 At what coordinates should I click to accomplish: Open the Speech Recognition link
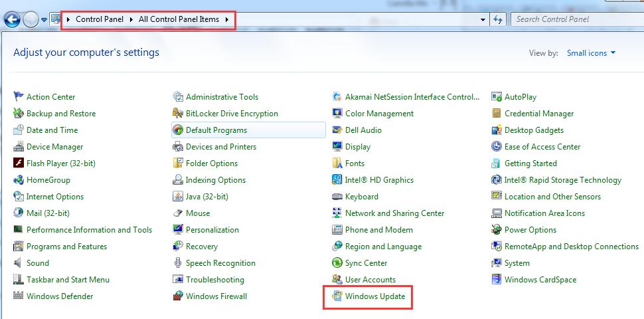point(220,263)
